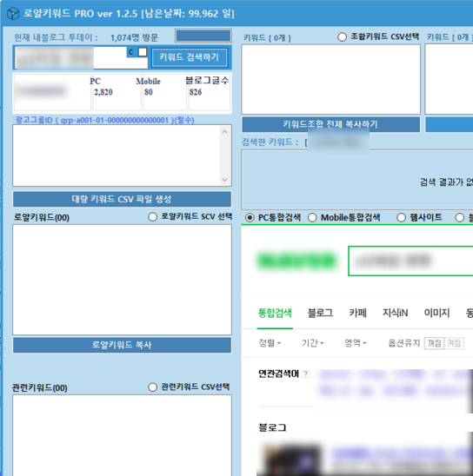Click 로얄키워드 복사 button
Viewport: 473px width, 476px height.
(122, 345)
